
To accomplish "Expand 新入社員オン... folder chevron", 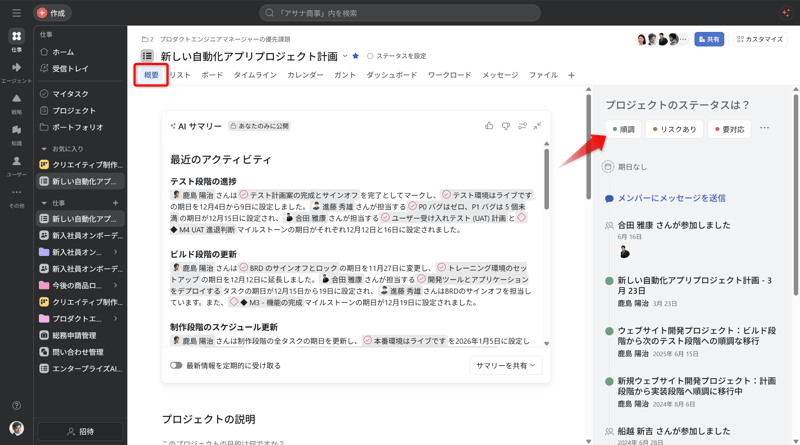I will 116,252.
